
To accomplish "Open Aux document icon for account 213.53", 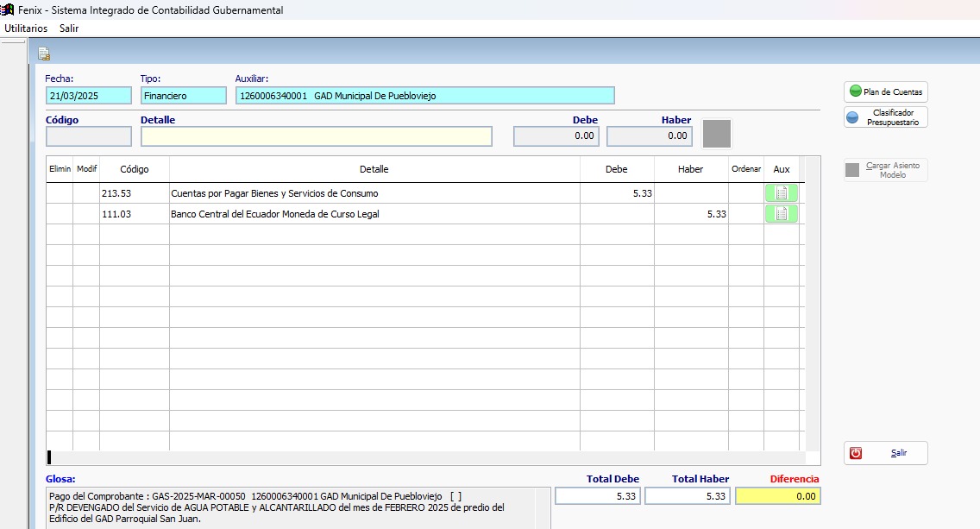I will click(x=781, y=193).
